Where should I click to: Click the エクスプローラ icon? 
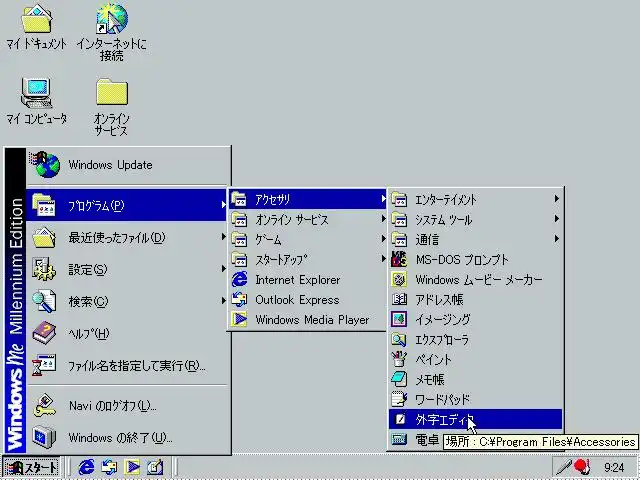pos(399,339)
